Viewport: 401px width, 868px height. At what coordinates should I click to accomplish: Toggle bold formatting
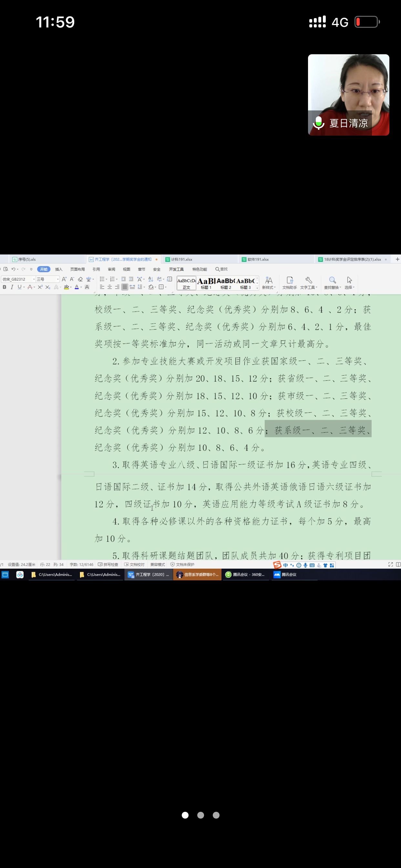pos(5,287)
